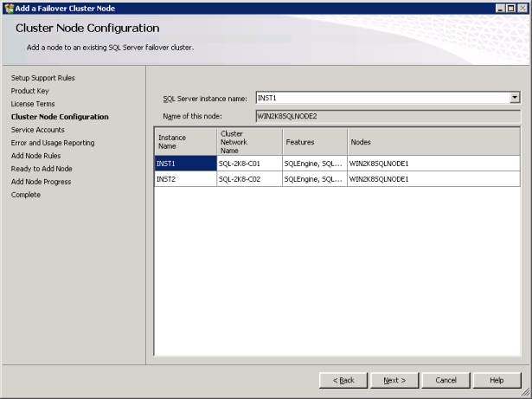Select the INST2 instance row
The image size is (532, 399).
click(x=184, y=179)
